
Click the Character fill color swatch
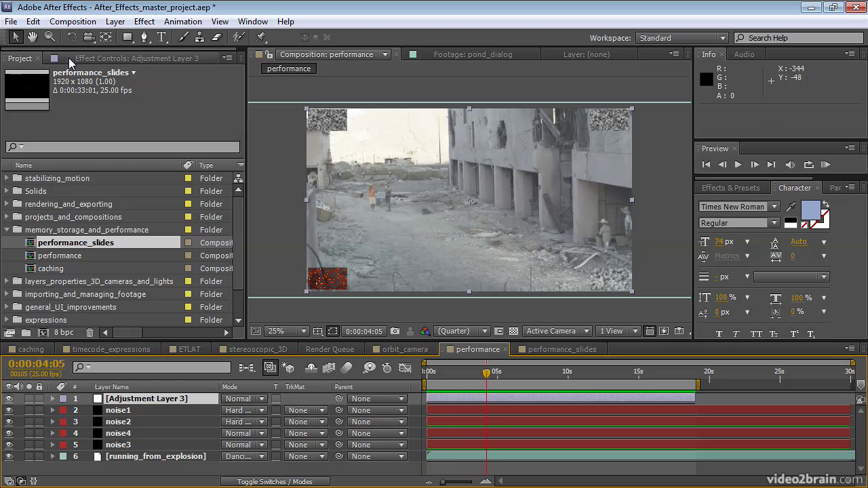810,211
